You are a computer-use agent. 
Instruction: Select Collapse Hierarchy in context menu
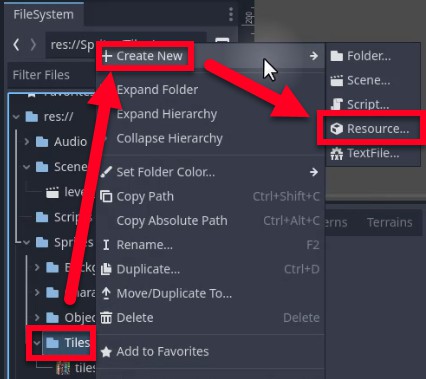(210, 138)
